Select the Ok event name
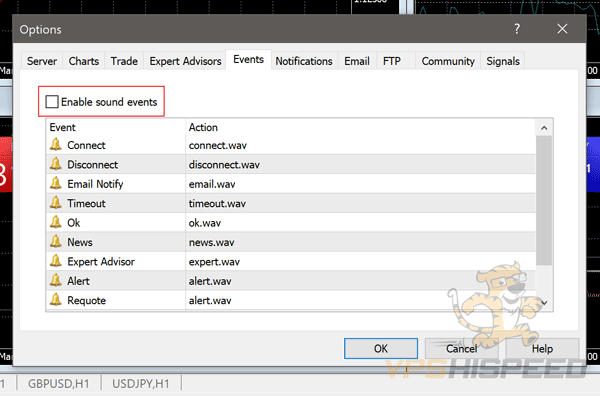Viewport: 600px width, 396px height. [73, 223]
